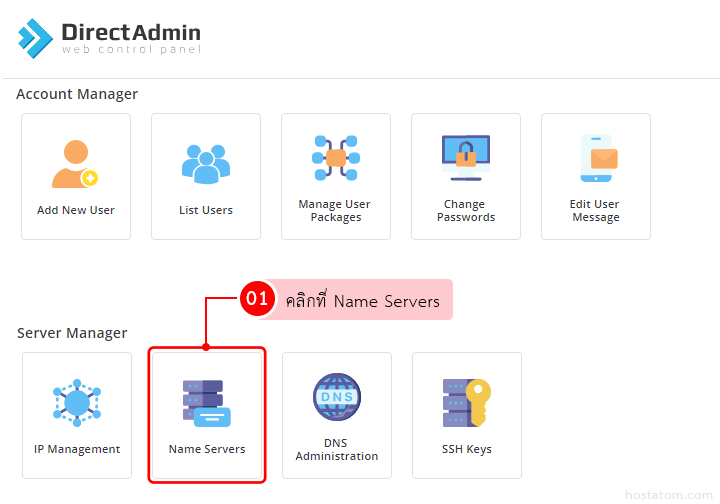
Task: Click the Account Manager heading
Action: [77, 94]
